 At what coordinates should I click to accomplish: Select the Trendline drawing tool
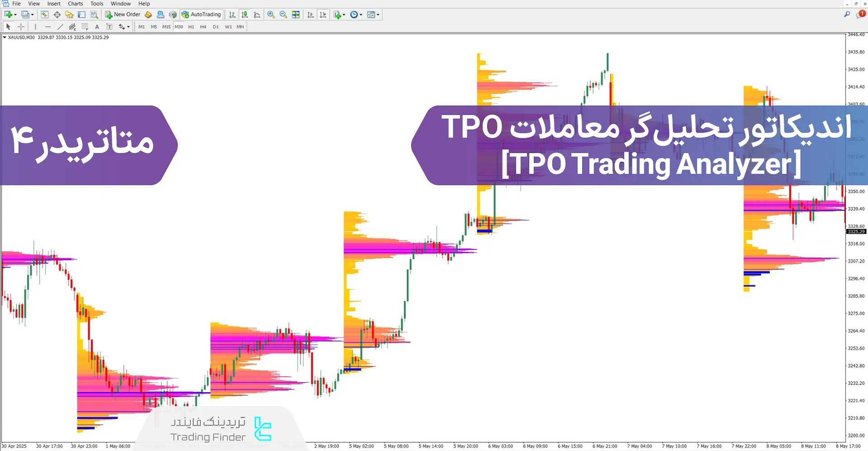point(60,27)
